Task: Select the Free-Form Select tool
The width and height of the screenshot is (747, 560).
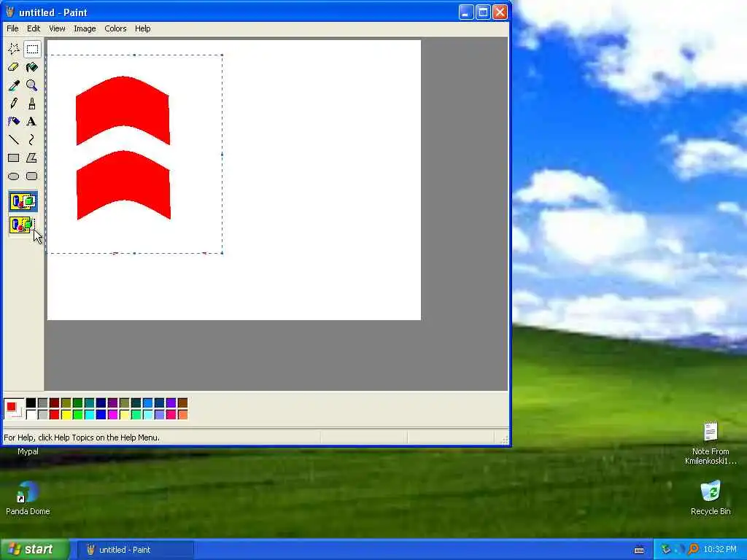Action: click(14, 49)
